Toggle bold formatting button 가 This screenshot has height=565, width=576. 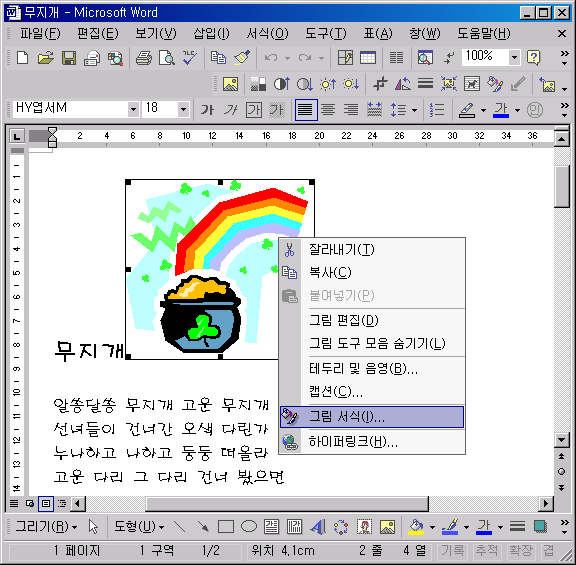207,110
